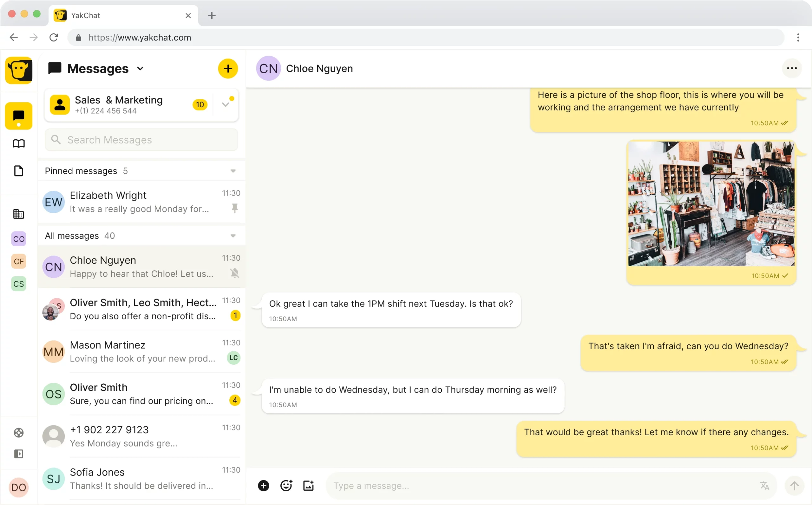Open the emoji picker
The height and width of the screenshot is (505, 812).
(x=286, y=485)
